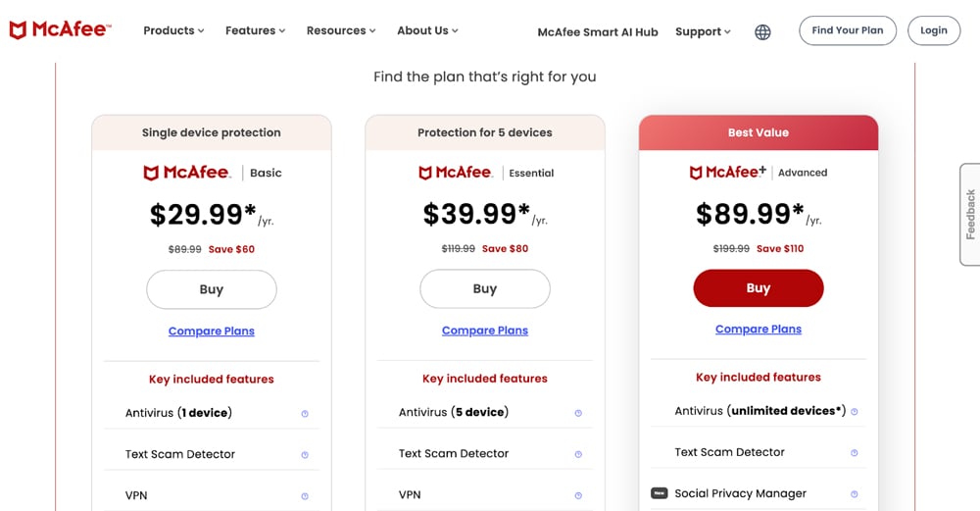
Task: Expand the Support menu
Action: [703, 31]
